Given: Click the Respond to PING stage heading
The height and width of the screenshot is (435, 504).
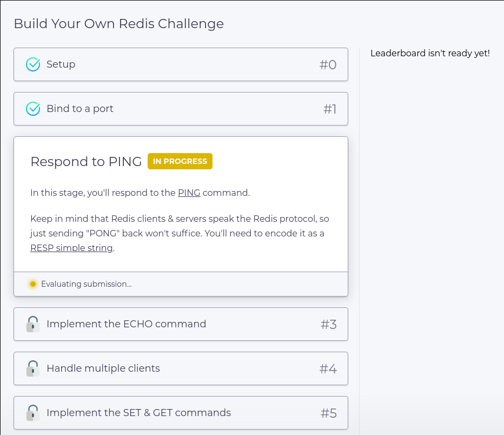Looking at the screenshot, I should 86,161.
